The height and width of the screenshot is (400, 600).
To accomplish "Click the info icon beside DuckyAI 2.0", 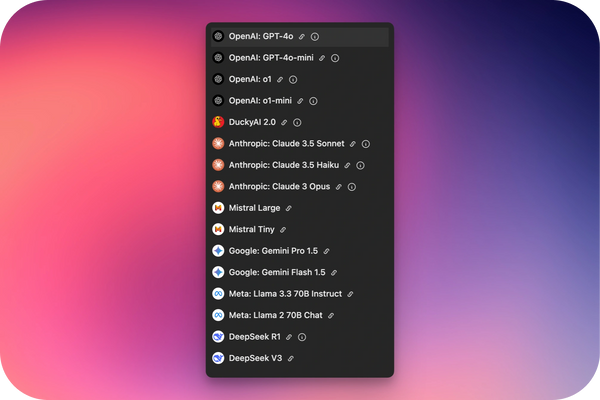I will click(x=298, y=122).
